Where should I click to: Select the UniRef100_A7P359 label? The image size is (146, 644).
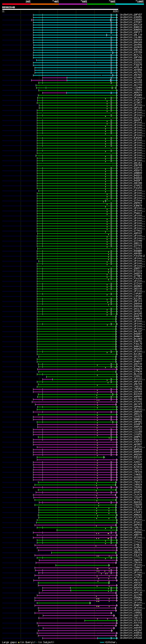(131, 53)
